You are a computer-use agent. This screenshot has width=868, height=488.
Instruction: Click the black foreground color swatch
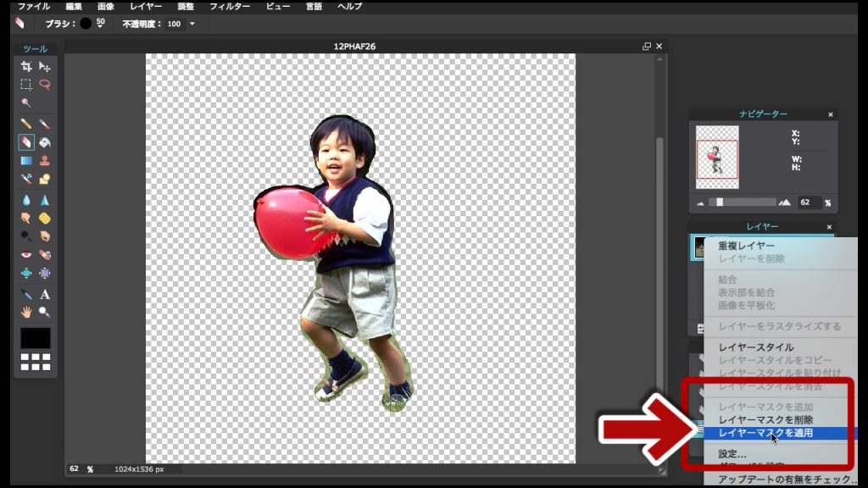pyautogui.click(x=36, y=338)
